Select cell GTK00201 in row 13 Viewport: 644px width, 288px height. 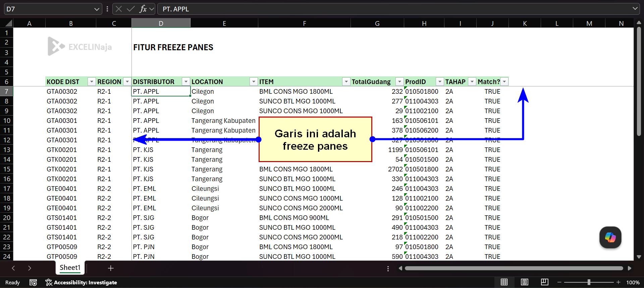pos(71,150)
